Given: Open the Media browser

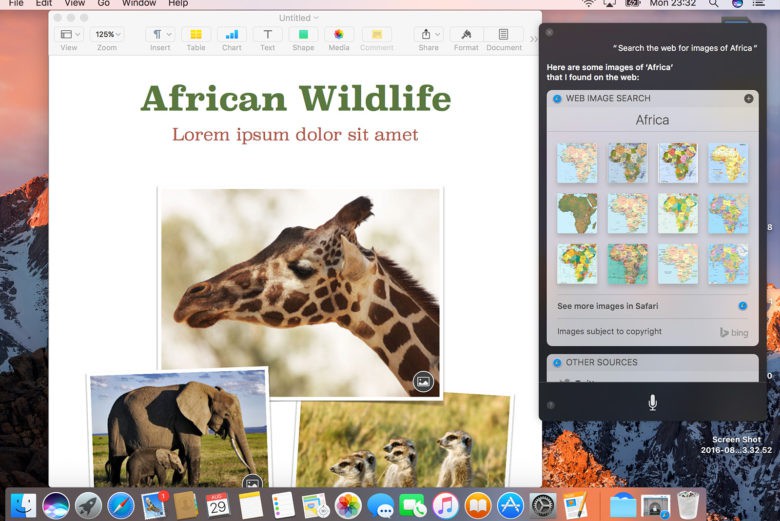Looking at the screenshot, I should click(339, 35).
